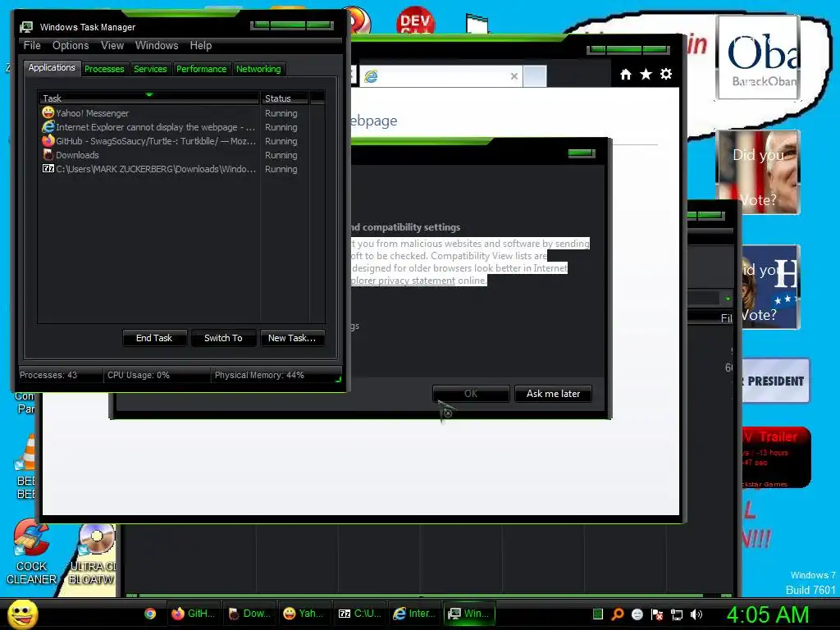This screenshot has width=840, height=630.
Task: Click the smiley face Start button
Action: pyautogui.click(x=22, y=614)
